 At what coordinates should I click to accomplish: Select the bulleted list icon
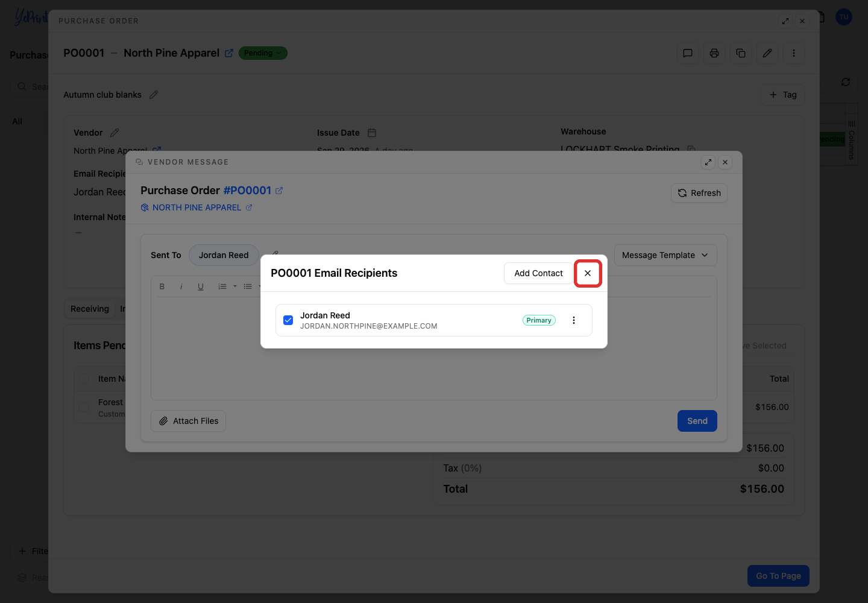[x=248, y=286]
